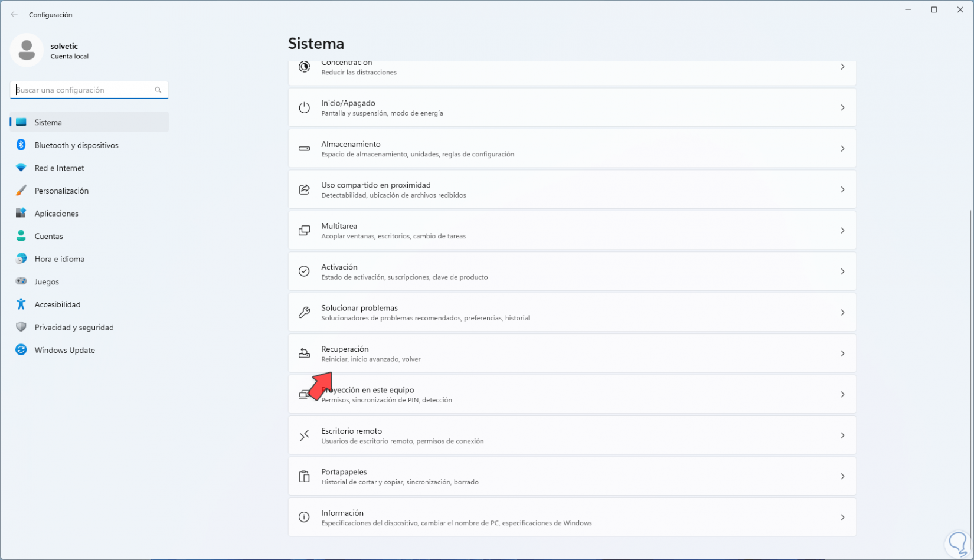Click the Solucionar problemas wrench icon

(304, 313)
